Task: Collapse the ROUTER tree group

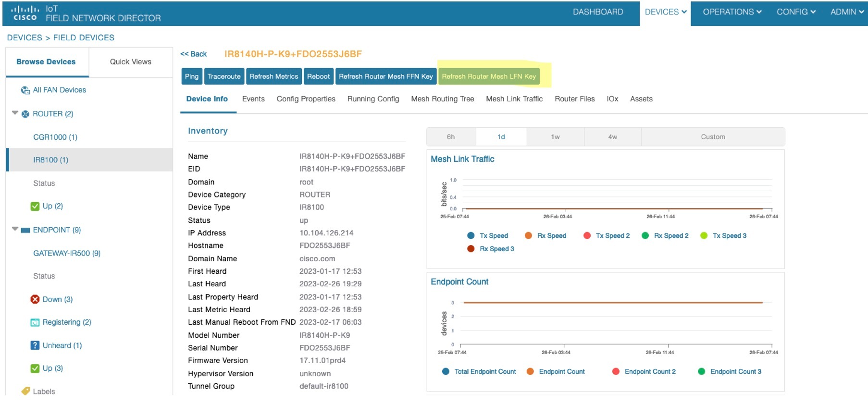Action: 15,113
